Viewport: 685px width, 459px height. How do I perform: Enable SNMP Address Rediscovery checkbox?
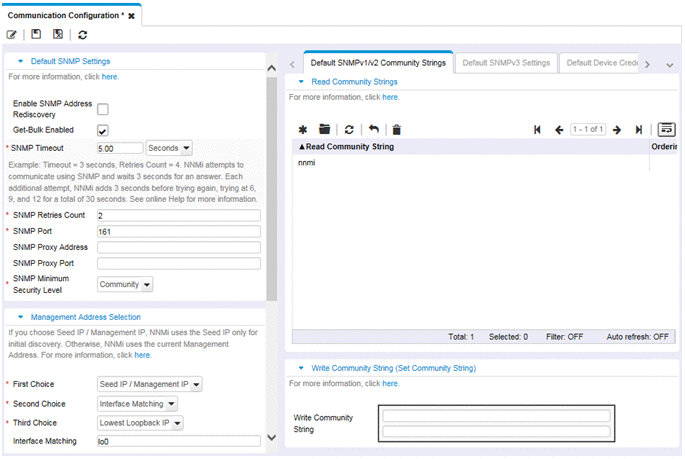click(102, 109)
